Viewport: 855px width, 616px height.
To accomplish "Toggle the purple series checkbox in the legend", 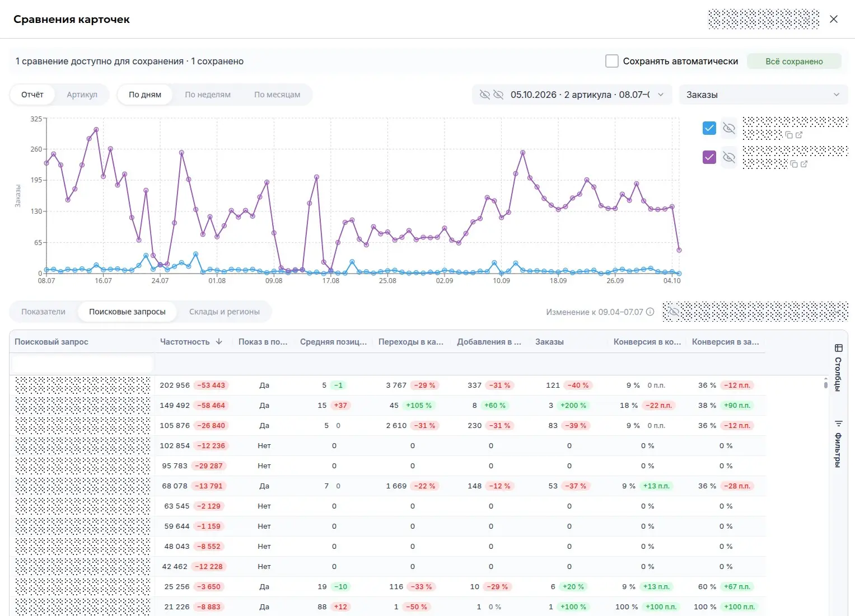I will pos(709,157).
